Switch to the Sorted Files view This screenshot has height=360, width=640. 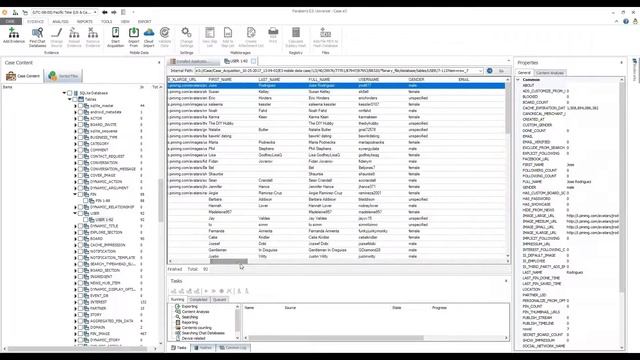click(64, 76)
